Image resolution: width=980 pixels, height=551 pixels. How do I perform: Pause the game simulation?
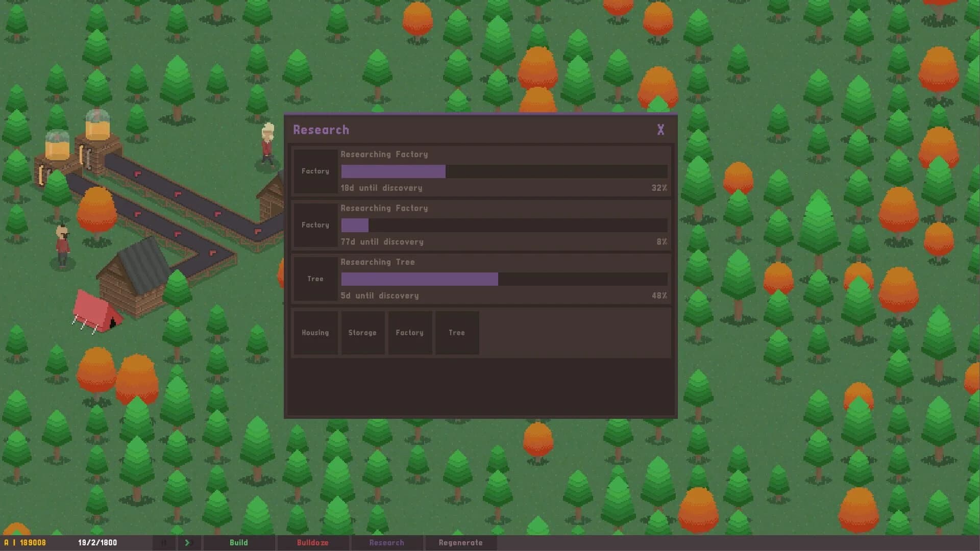click(163, 542)
